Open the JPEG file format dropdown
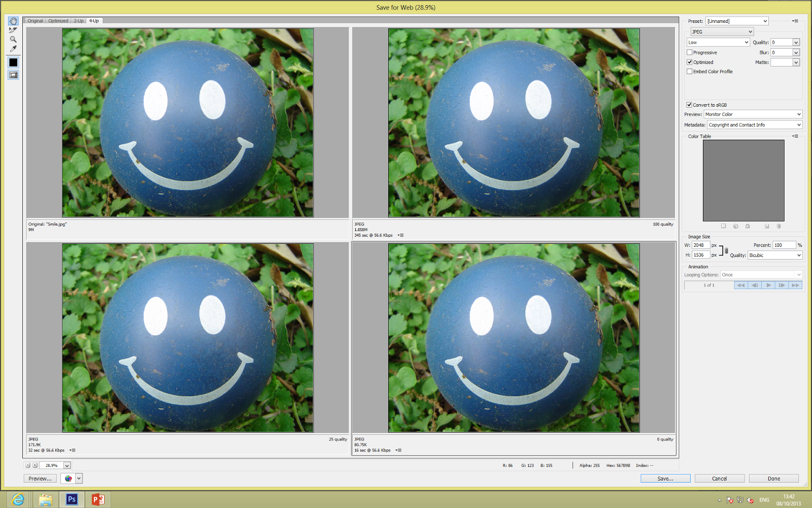812x508 pixels. [x=722, y=31]
